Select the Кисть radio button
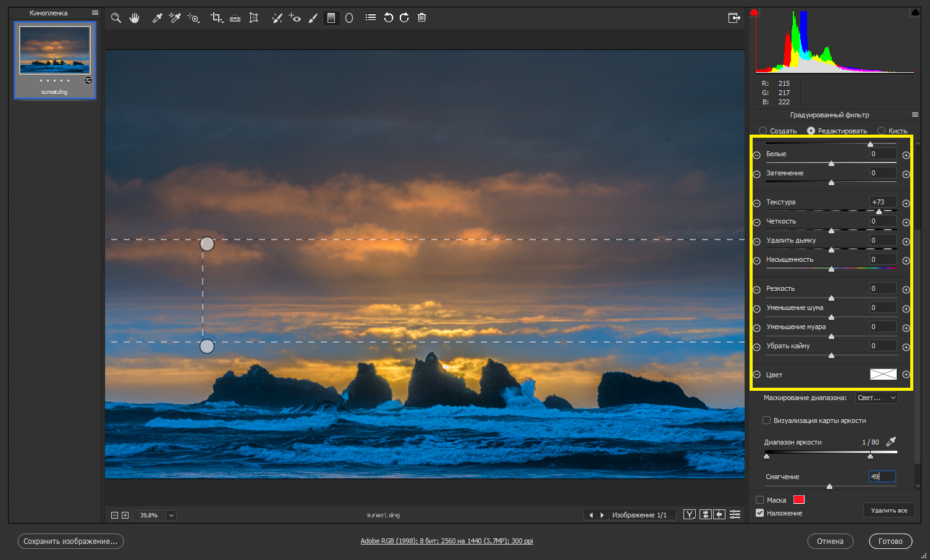The image size is (930, 560). point(881,131)
